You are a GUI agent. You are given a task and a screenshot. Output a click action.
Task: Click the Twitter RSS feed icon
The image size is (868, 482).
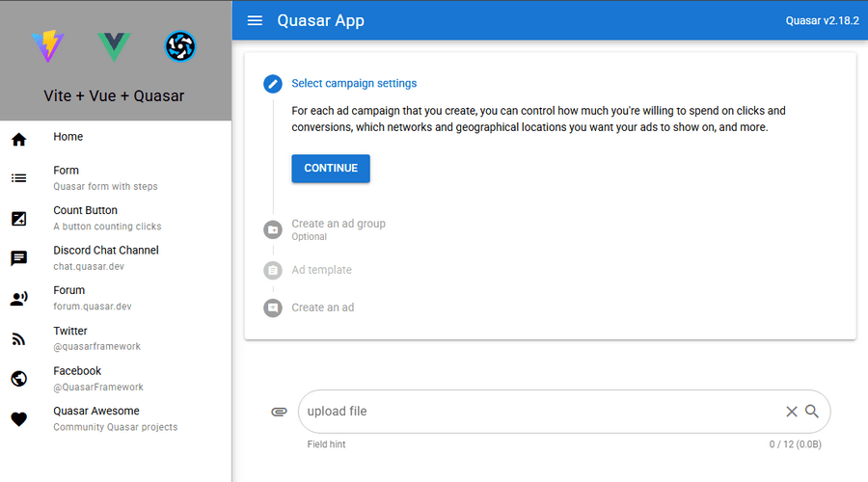point(19,338)
